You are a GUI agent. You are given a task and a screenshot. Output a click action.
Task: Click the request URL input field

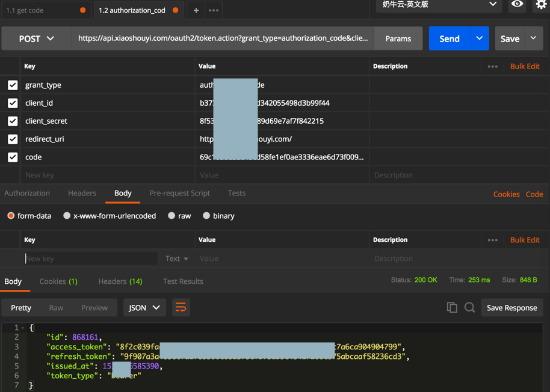coord(223,38)
